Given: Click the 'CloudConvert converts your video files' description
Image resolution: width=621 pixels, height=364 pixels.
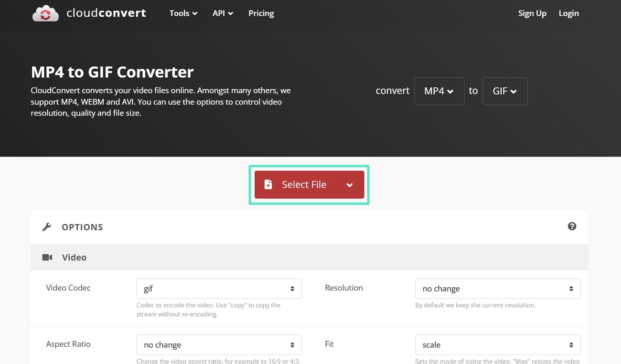Looking at the screenshot, I should click(x=161, y=102).
